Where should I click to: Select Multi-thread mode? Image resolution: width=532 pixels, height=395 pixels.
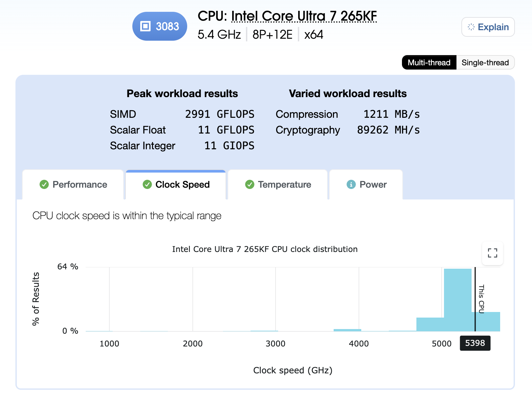(429, 62)
